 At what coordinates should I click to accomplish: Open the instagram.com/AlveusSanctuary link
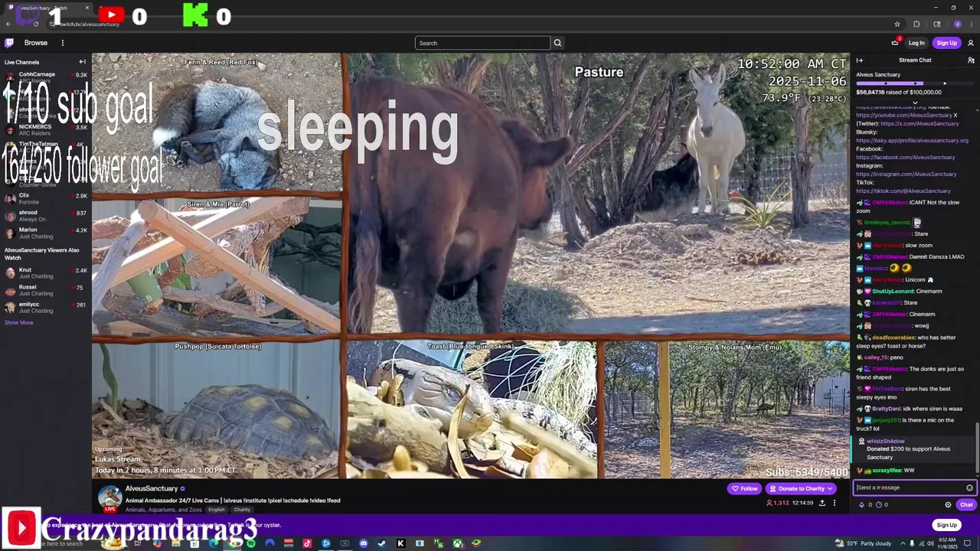[x=906, y=174]
